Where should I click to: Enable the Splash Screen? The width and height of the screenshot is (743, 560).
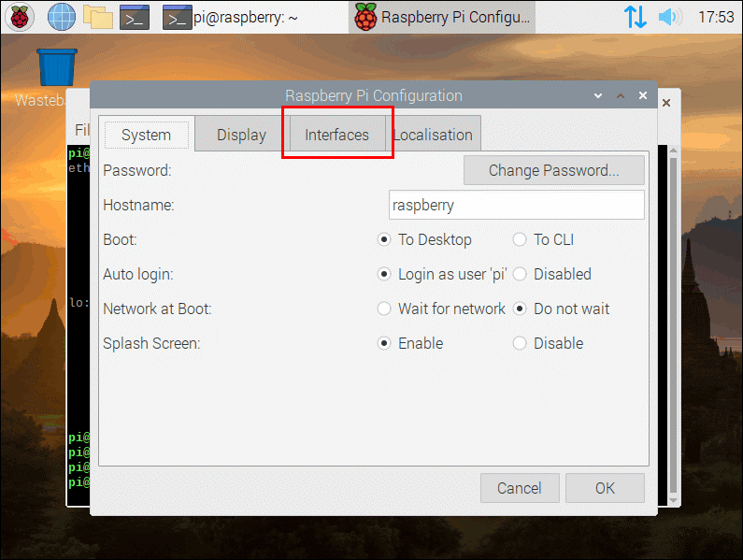[410, 343]
